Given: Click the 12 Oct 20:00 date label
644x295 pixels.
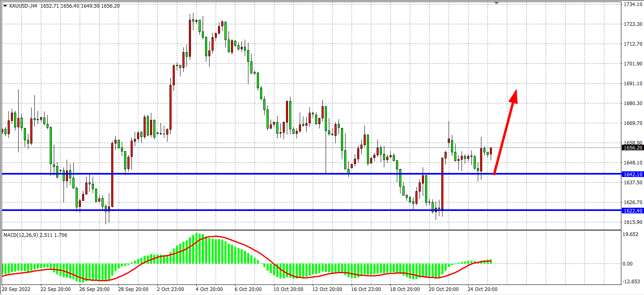Looking at the screenshot, I should point(327,289).
